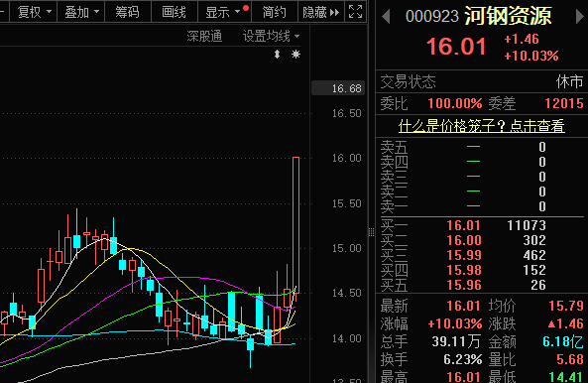
Task: Select the 筹码 toolbar item
Action: [x=128, y=12]
